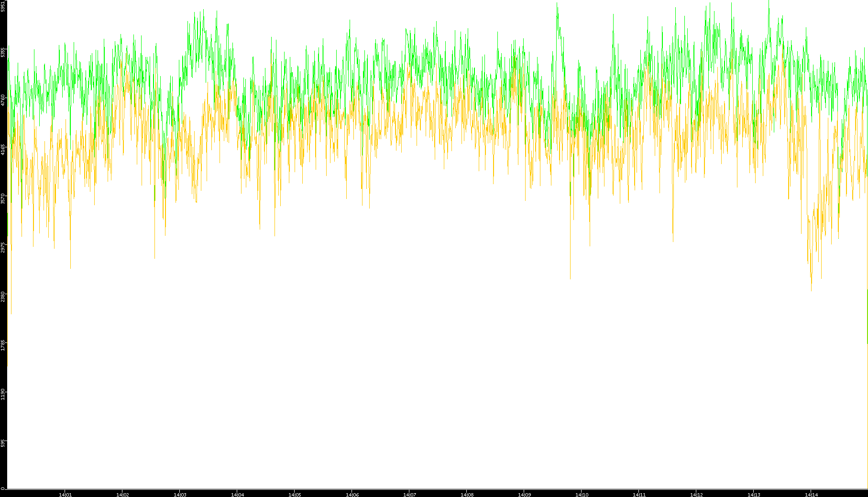Viewport: 868px width, 497px height.
Task: Pick the 14:11 time axis label
Action: coord(639,495)
